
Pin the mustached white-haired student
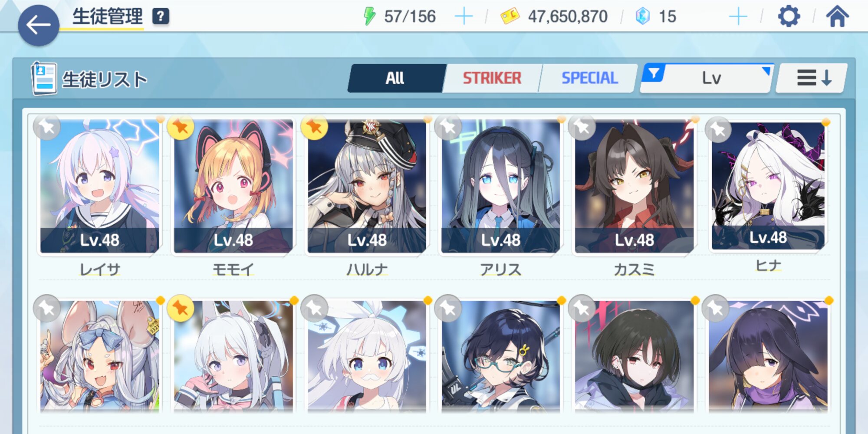[x=314, y=308]
